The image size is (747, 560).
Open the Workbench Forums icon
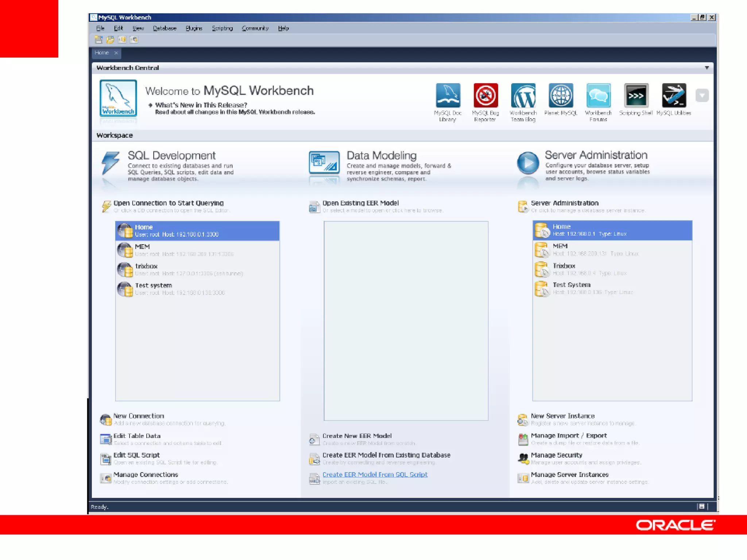tap(598, 96)
